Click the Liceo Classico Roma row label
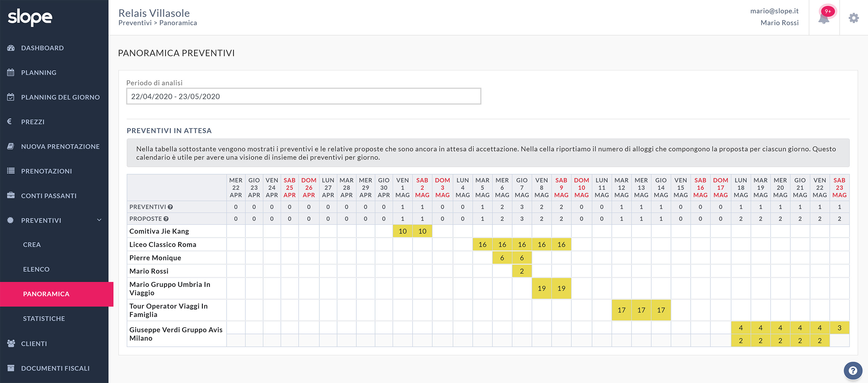 click(x=163, y=244)
